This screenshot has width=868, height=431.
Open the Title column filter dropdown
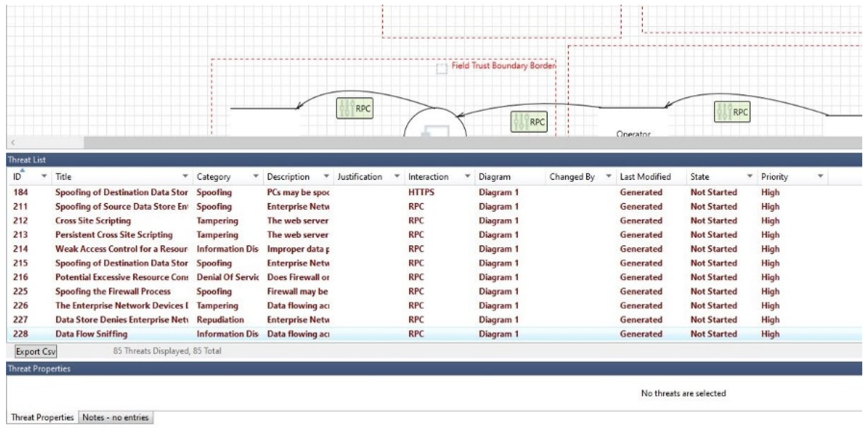click(185, 176)
